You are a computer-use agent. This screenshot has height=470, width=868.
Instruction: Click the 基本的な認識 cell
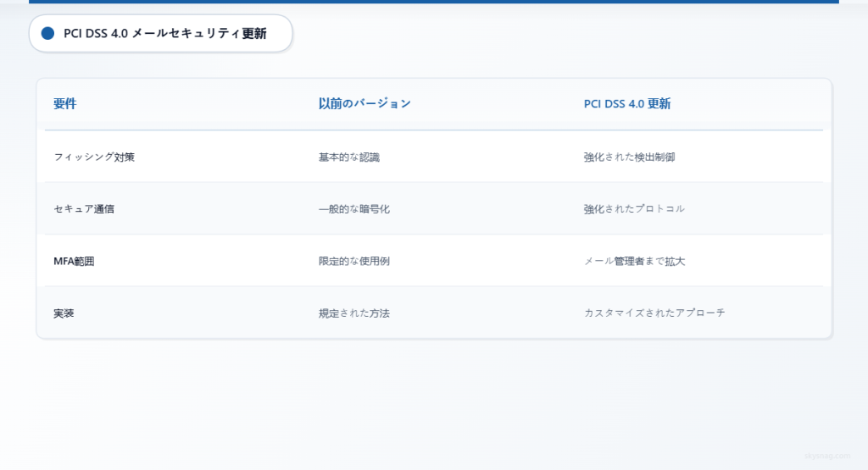point(348,157)
